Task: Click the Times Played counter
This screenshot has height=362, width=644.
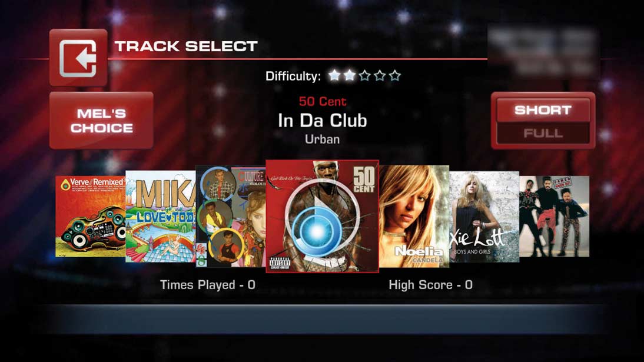Action: [208, 285]
